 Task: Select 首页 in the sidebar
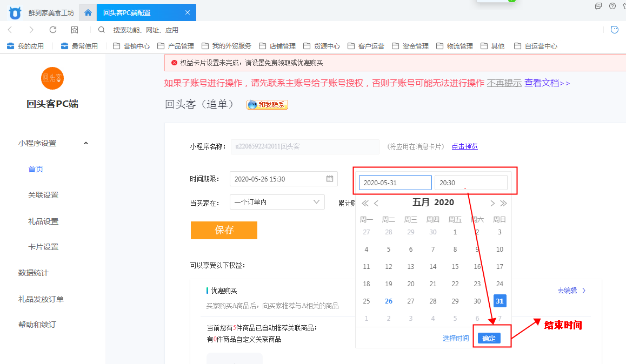pyautogui.click(x=36, y=169)
